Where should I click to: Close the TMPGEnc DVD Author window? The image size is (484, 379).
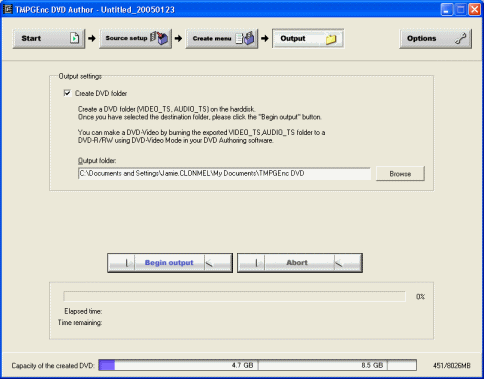pos(474,10)
